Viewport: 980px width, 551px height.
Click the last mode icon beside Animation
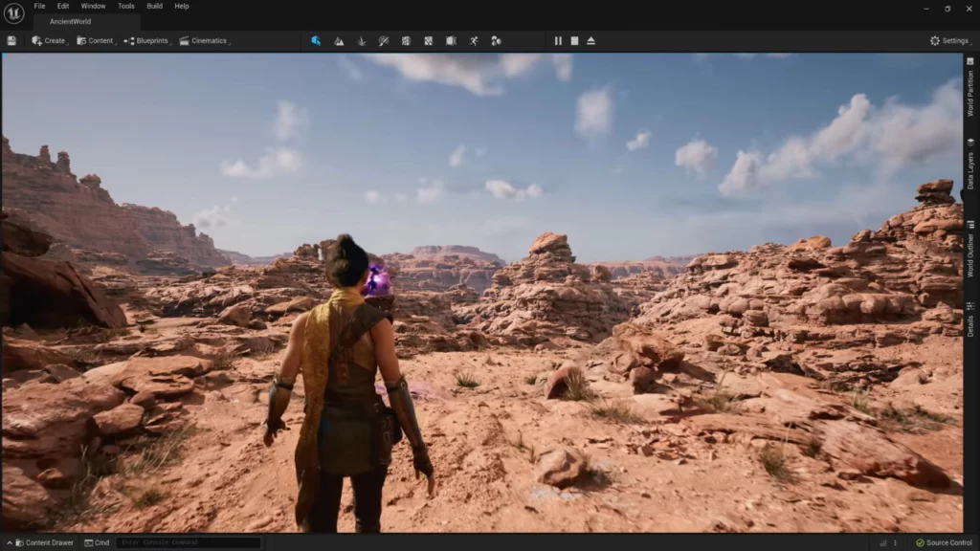[x=496, y=40]
